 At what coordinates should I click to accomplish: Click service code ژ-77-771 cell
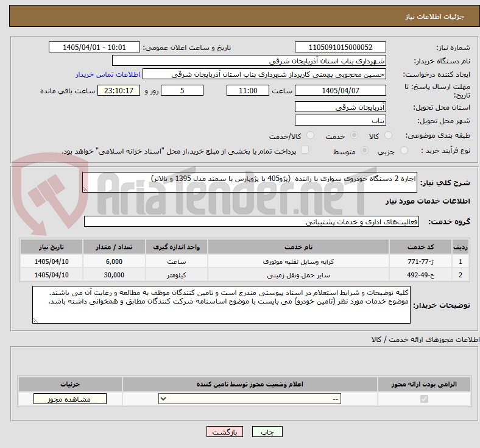(421, 261)
